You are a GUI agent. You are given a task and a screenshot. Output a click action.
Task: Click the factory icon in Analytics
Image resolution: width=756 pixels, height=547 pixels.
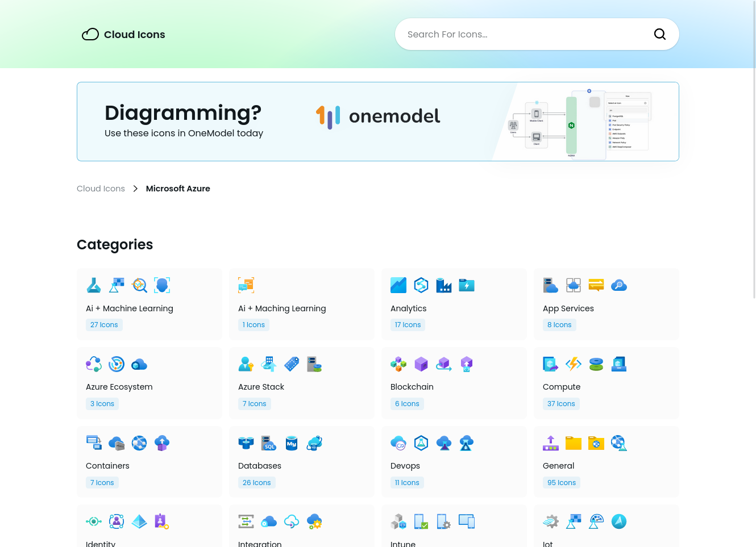(x=444, y=285)
